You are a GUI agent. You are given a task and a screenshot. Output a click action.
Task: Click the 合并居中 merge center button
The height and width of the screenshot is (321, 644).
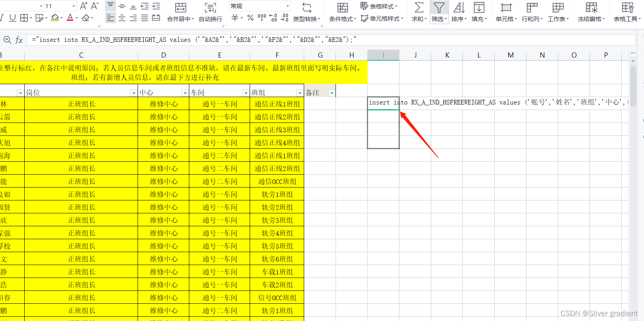(x=180, y=12)
